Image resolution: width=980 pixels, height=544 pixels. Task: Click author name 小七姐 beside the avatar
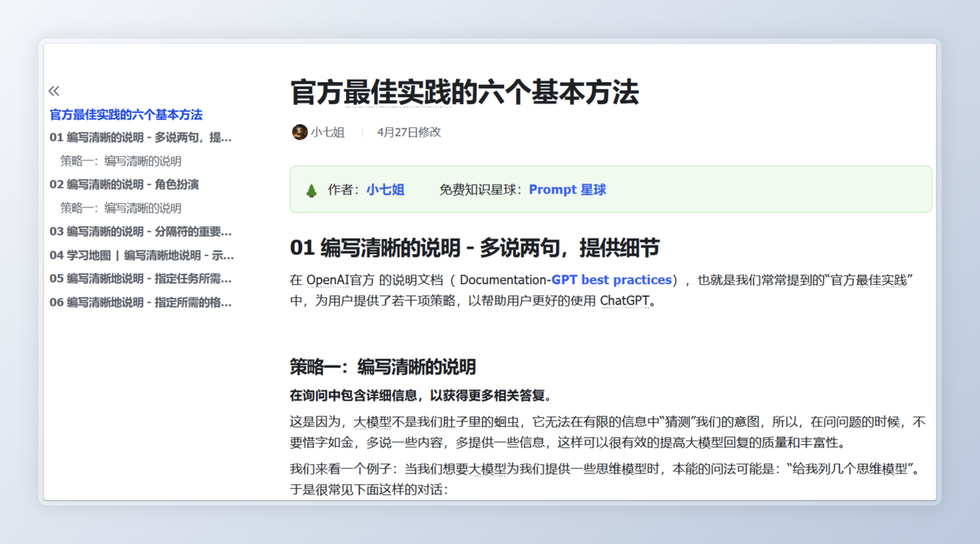click(x=328, y=132)
